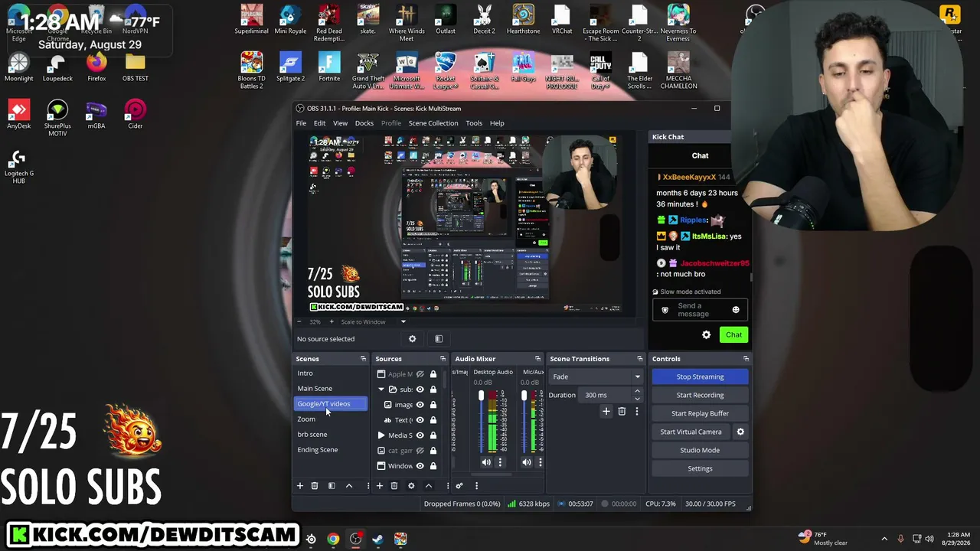This screenshot has height=551, width=980.
Task: Add a scene transition with the plus icon
Action: click(606, 412)
